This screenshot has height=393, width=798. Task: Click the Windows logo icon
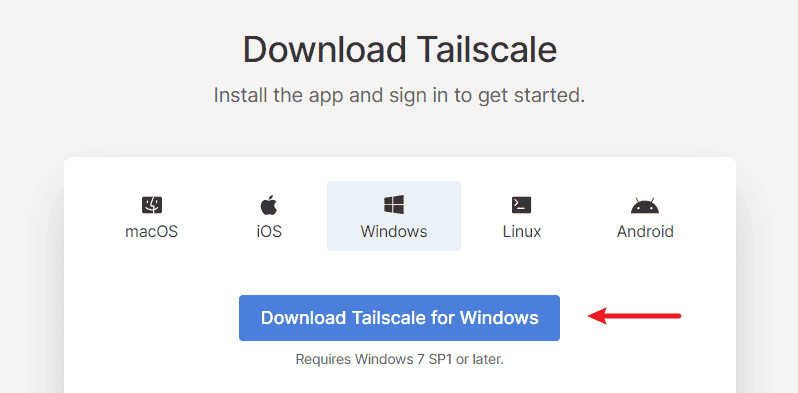(394, 205)
